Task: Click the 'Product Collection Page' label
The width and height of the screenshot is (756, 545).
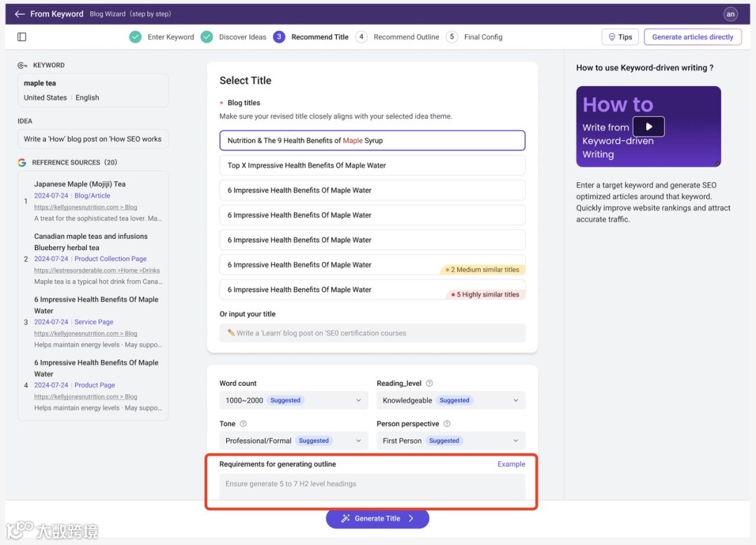Action: pyautogui.click(x=111, y=258)
